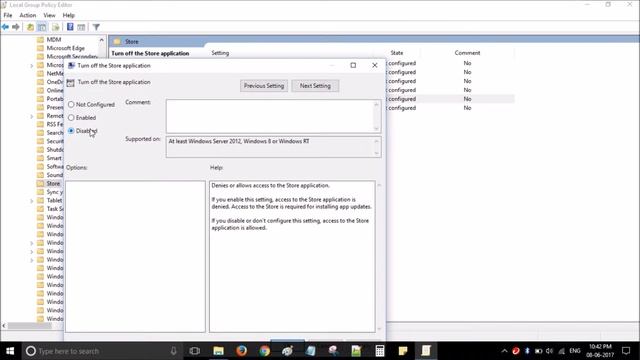Click the State column header

397,53
